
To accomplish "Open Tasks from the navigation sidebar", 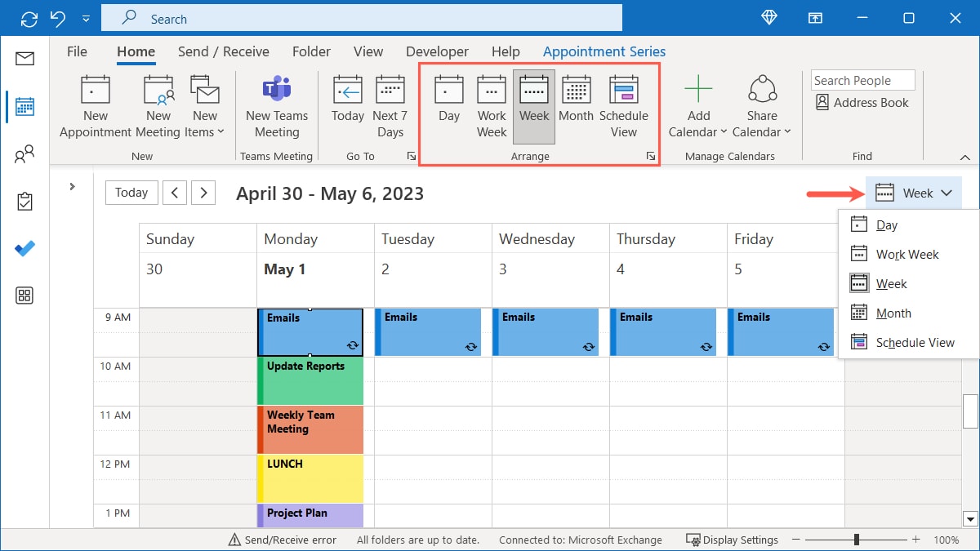I will point(24,201).
